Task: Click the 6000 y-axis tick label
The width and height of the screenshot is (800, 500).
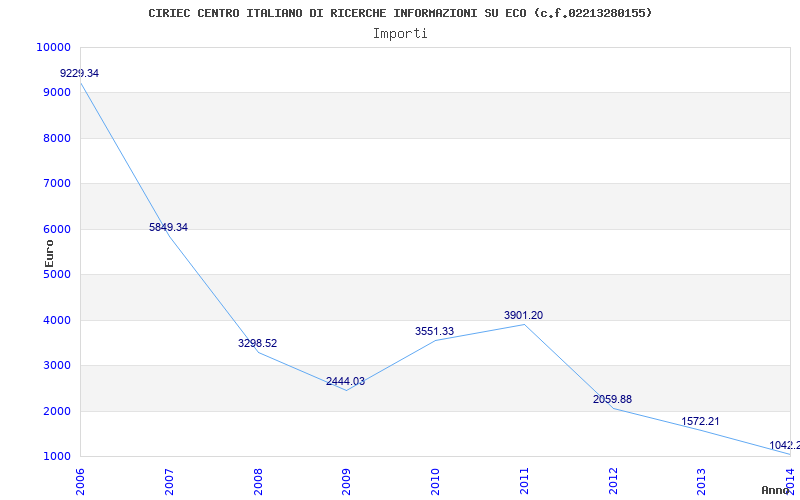Action: [x=56, y=229]
